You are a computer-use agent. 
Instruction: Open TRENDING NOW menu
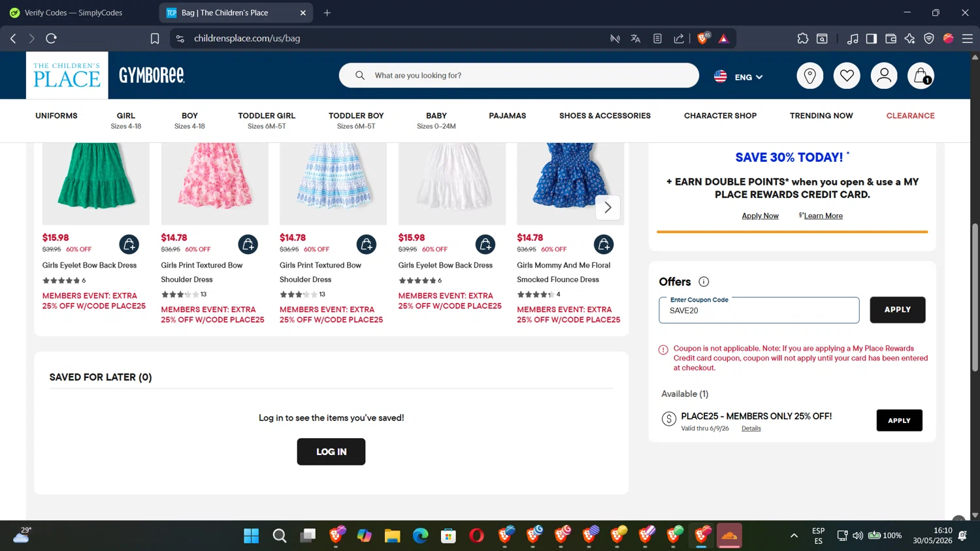click(821, 116)
